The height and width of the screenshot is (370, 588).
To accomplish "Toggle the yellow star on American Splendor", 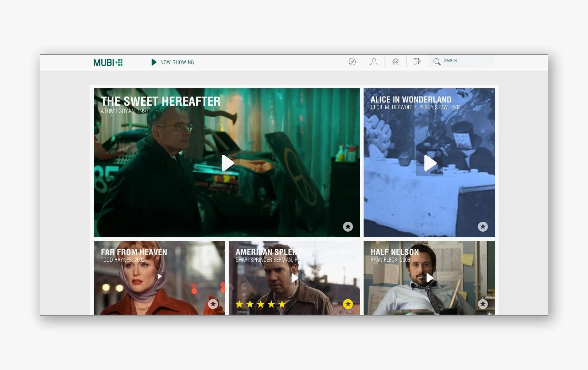I will click(347, 304).
